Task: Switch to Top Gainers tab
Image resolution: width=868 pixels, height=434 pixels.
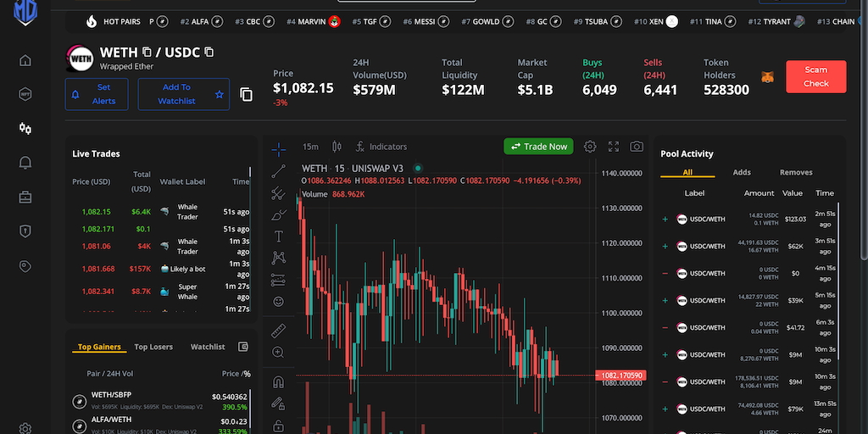Action: 99,347
